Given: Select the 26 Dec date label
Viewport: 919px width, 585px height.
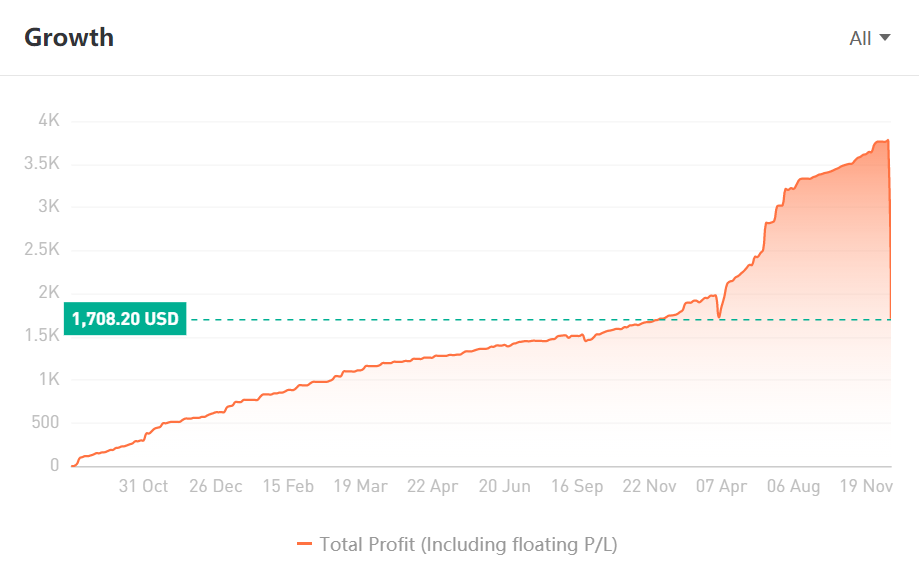Looking at the screenshot, I should tap(215, 486).
